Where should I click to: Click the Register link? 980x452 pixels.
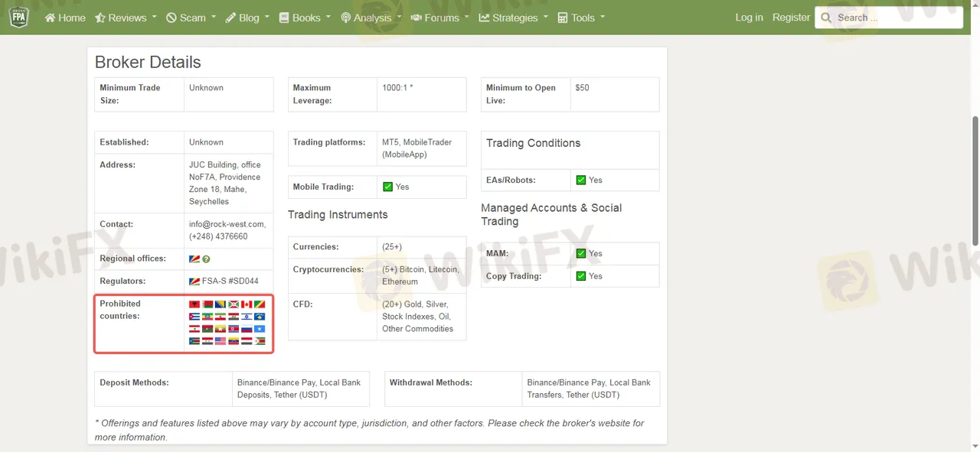791,18
